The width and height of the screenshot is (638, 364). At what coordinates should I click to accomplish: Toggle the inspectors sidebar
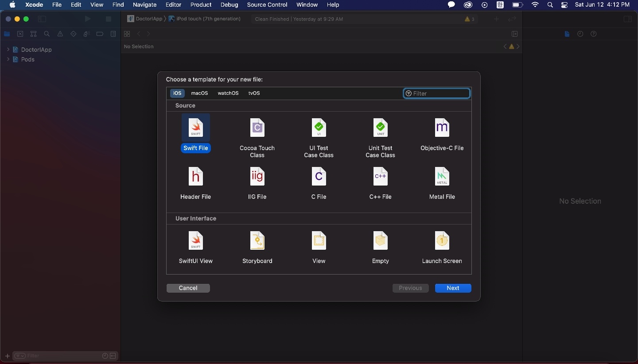[x=627, y=19]
